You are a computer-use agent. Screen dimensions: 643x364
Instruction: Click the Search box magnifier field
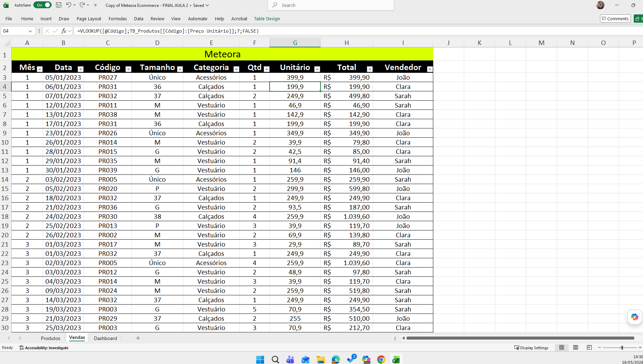(330, 5)
